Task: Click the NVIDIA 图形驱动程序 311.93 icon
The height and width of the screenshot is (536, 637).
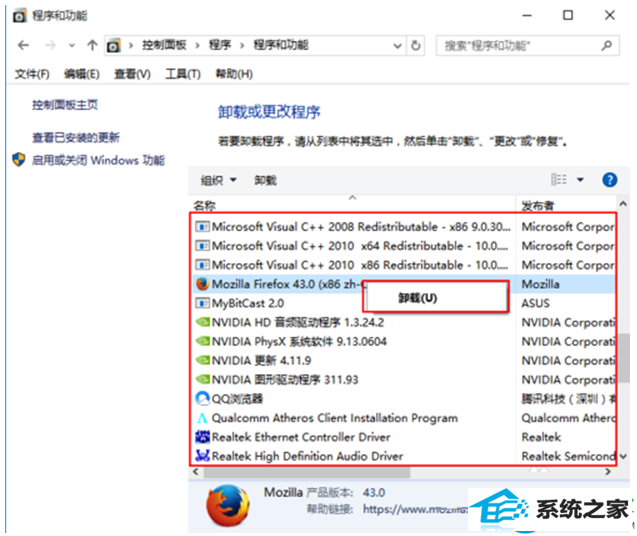Action: (x=202, y=380)
